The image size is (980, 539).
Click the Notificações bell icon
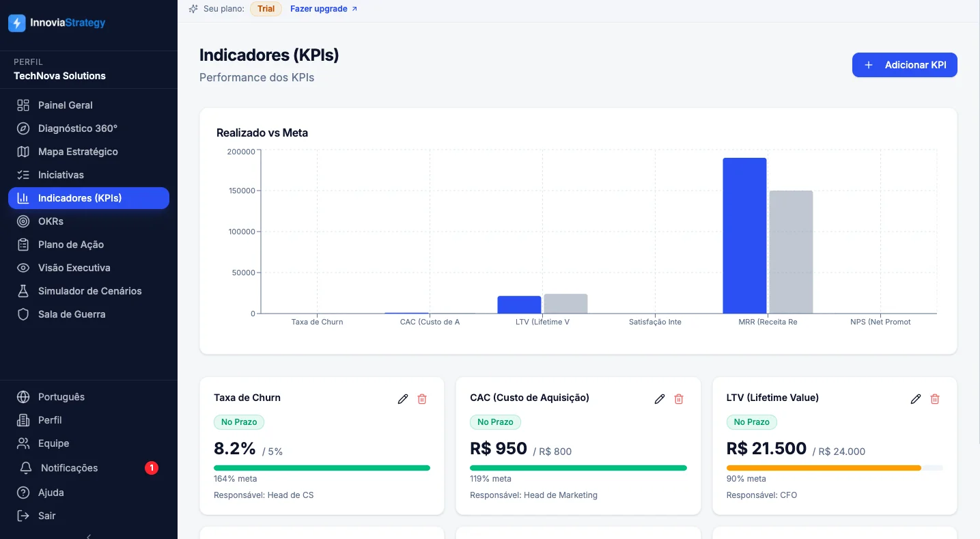click(26, 468)
